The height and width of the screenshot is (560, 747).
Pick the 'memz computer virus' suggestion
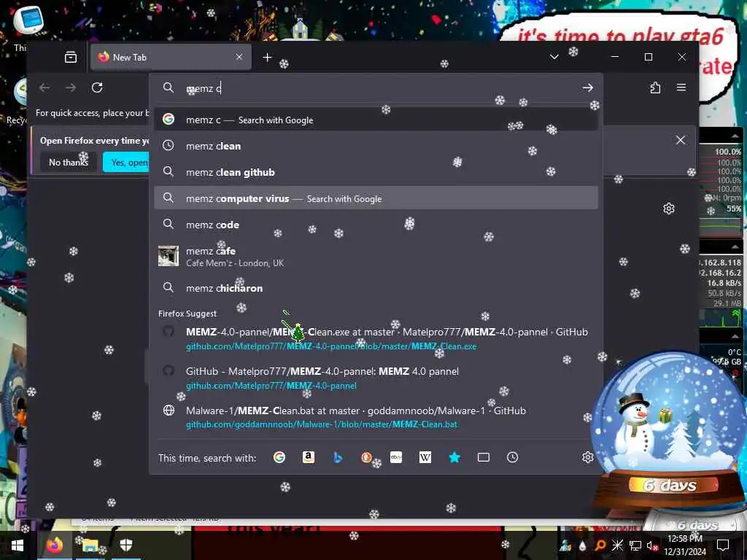click(x=376, y=198)
